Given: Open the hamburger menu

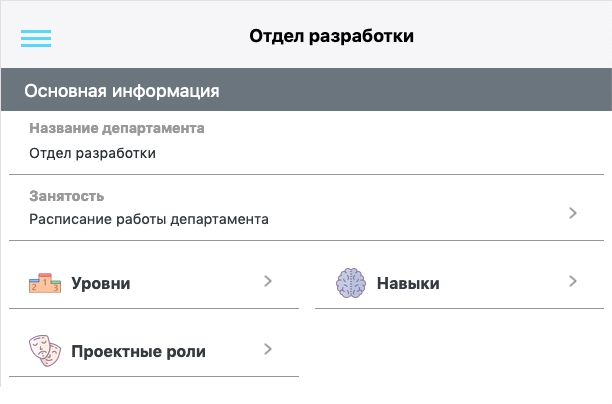Looking at the screenshot, I should click(x=36, y=38).
